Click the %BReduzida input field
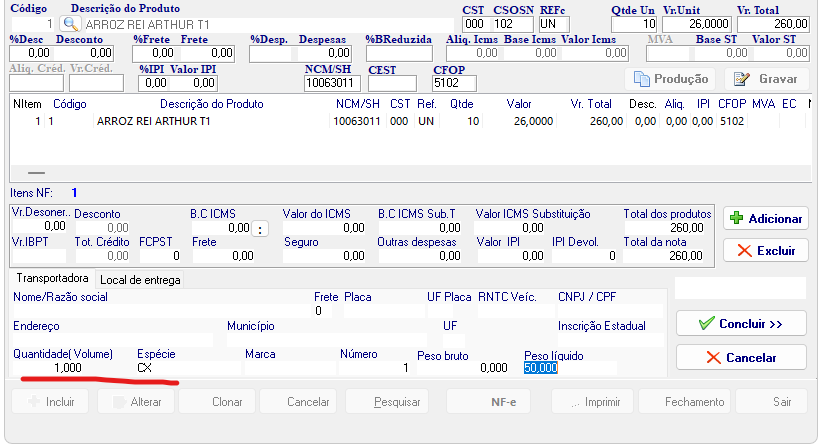Screen dimensions: 819x445 point(399,53)
